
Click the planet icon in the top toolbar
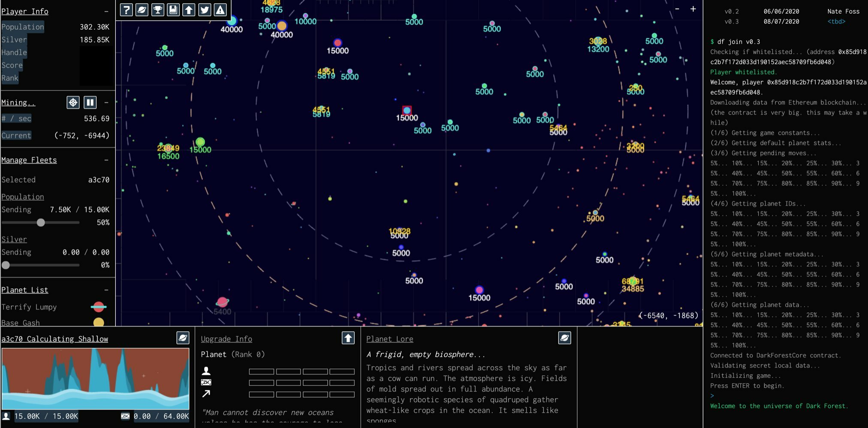[142, 9]
